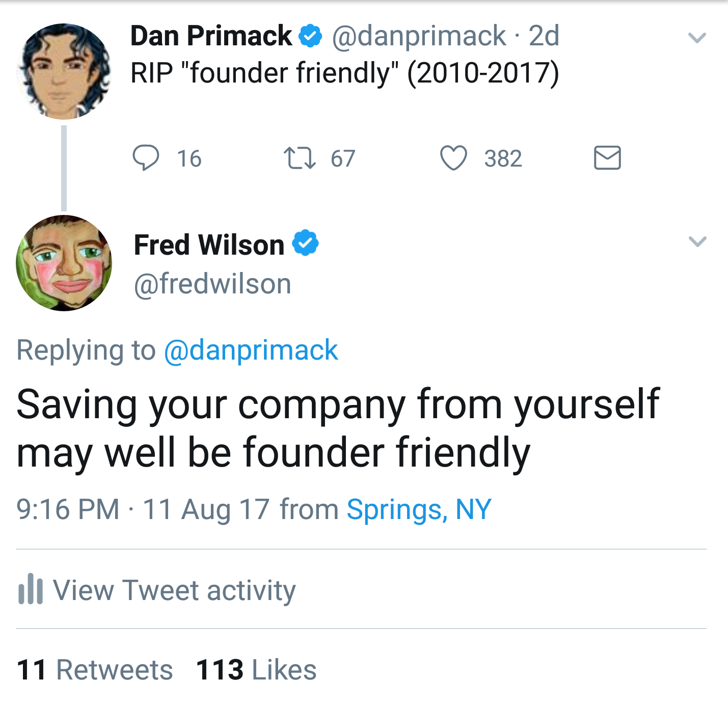Open View Tweet activity
Viewport: 728px width, 707px height.
pyautogui.click(x=174, y=590)
